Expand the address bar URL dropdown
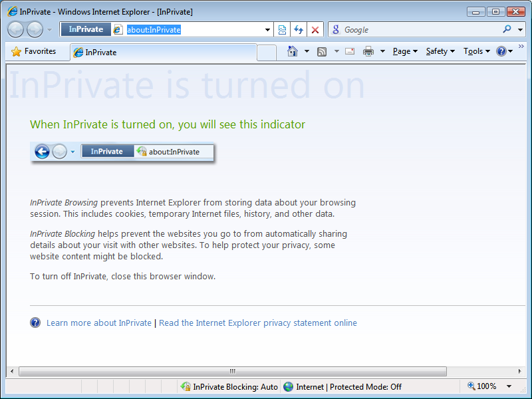532x399 pixels. (x=268, y=30)
